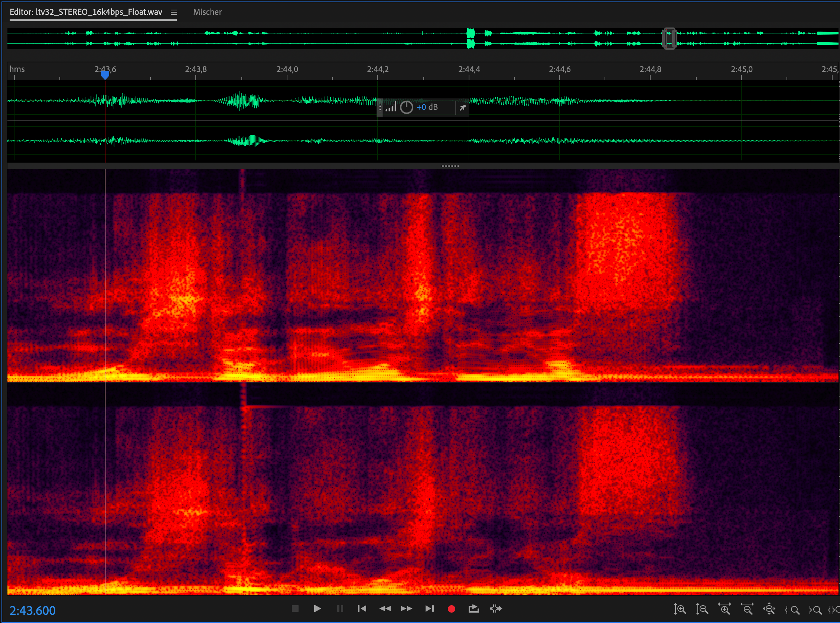This screenshot has height=623, width=840.
Task: Open Editor panel hamburger menu
Action: click(173, 12)
